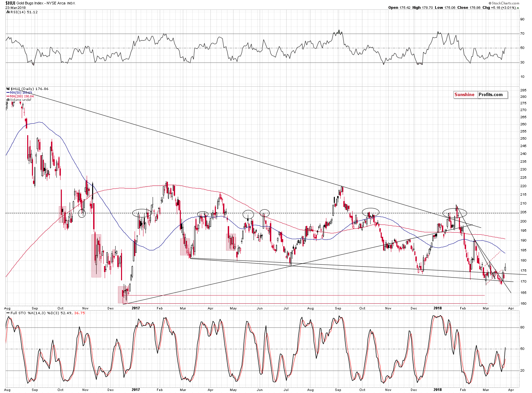Click the blue MA(50) line swatch in the legend
Screen dimensions: 532x393
point(8,92)
